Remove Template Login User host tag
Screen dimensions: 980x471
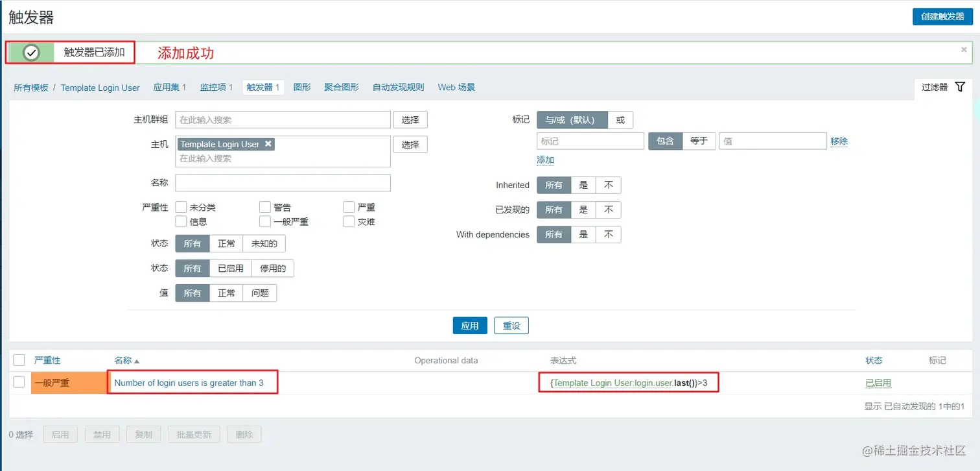(268, 144)
